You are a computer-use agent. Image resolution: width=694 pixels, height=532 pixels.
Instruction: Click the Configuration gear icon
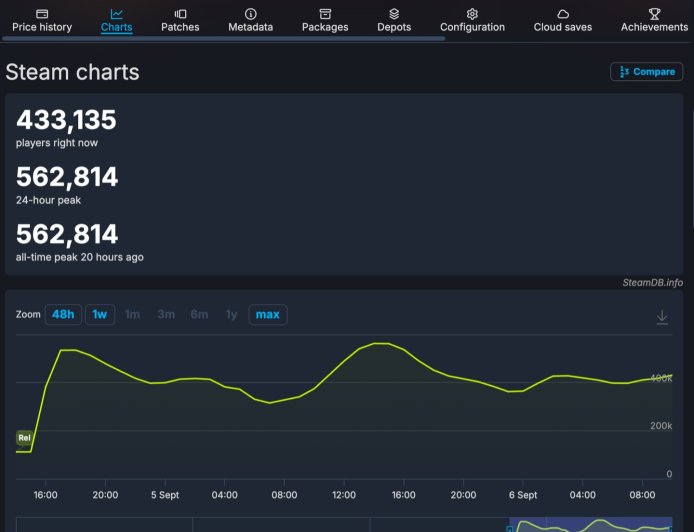click(472, 13)
